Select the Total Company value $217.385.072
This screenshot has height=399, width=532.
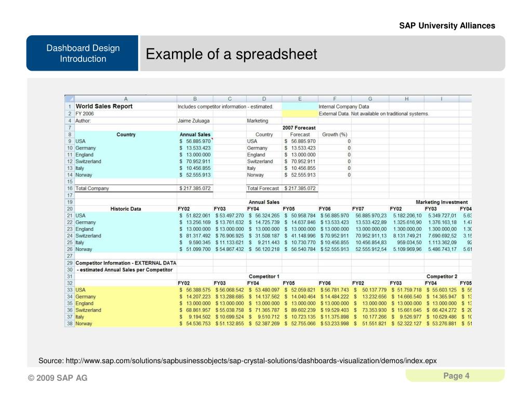point(195,188)
